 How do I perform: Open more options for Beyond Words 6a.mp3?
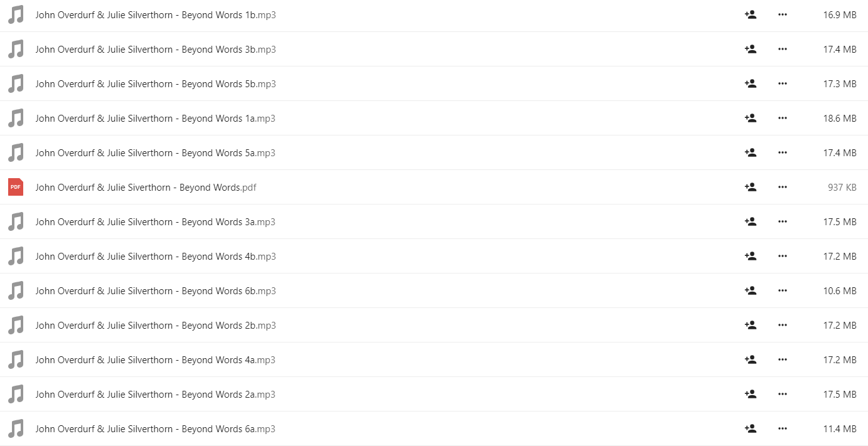tap(782, 428)
